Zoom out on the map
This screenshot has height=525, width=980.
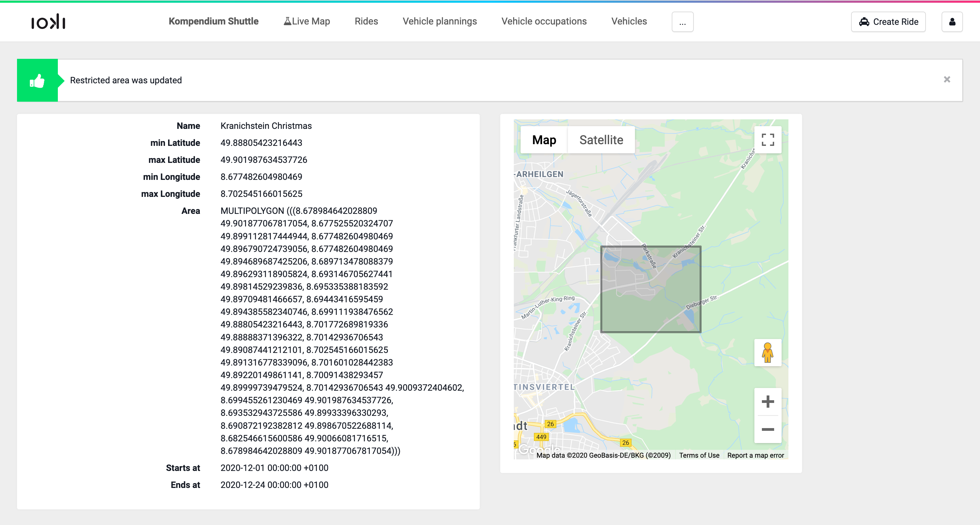pyautogui.click(x=768, y=429)
